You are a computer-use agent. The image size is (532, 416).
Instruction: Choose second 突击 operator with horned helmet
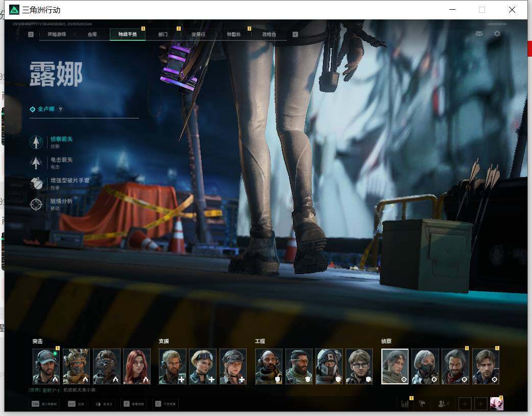pyautogui.click(x=77, y=366)
